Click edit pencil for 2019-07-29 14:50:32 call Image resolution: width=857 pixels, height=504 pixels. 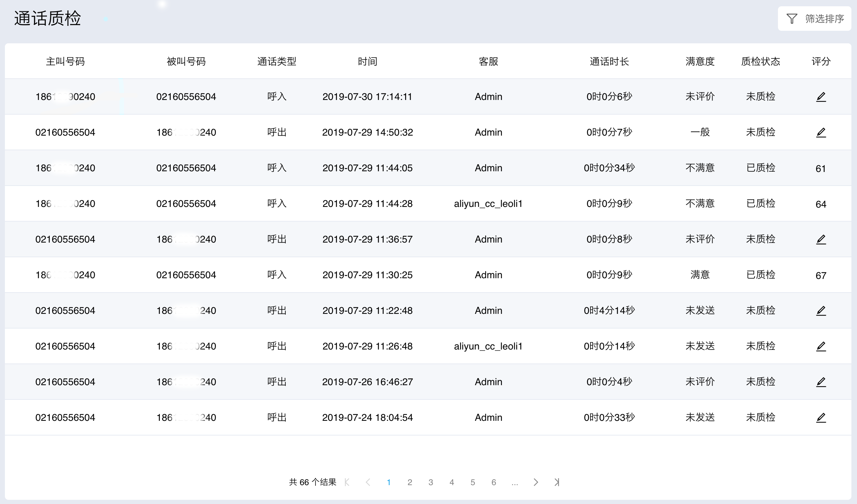point(821,132)
